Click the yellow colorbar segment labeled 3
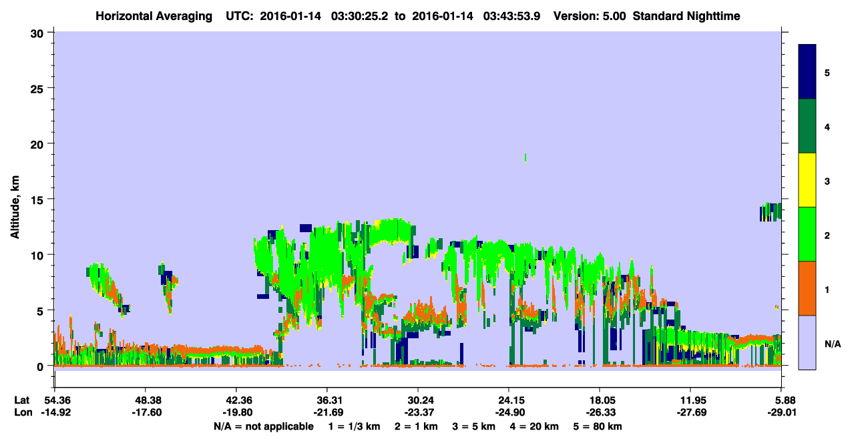868x445 pixels. 807,180
